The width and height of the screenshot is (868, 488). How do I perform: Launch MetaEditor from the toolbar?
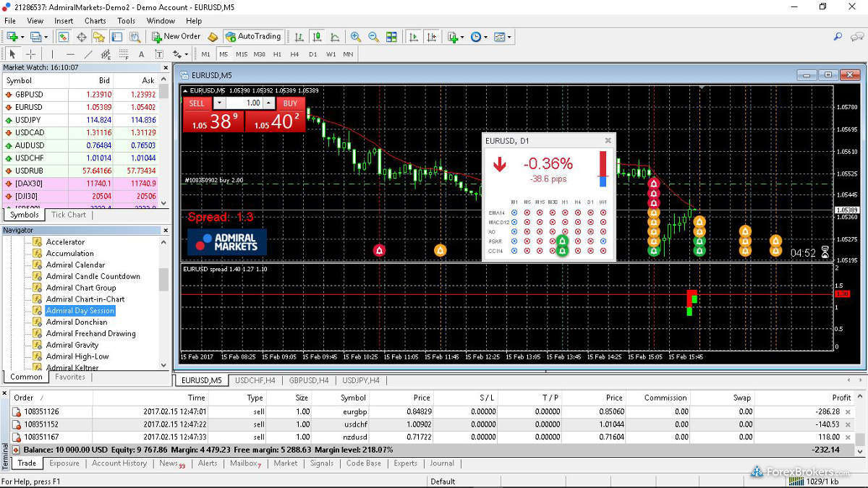[x=212, y=36]
